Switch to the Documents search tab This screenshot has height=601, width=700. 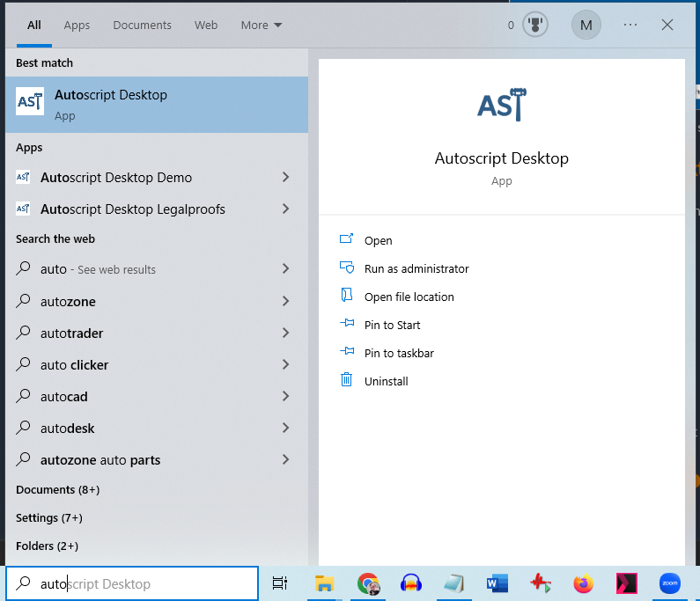[x=142, y=25]
